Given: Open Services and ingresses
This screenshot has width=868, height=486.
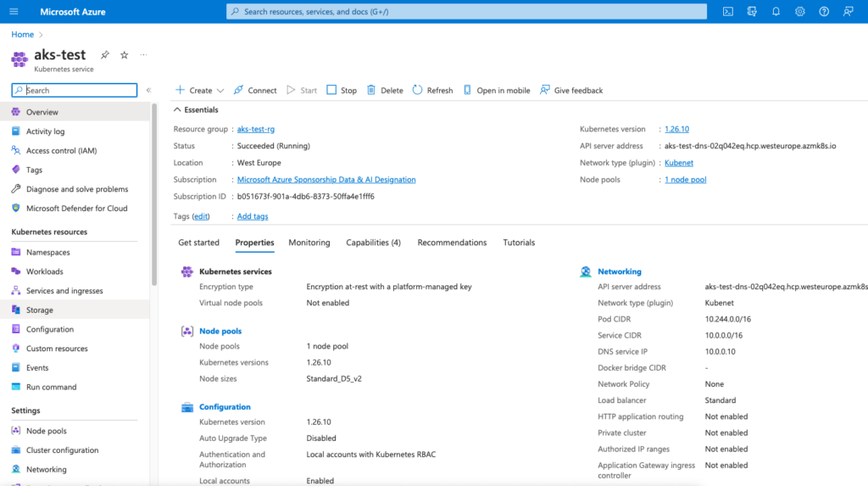Looking at the screenshot, I should tap(75, 291).
